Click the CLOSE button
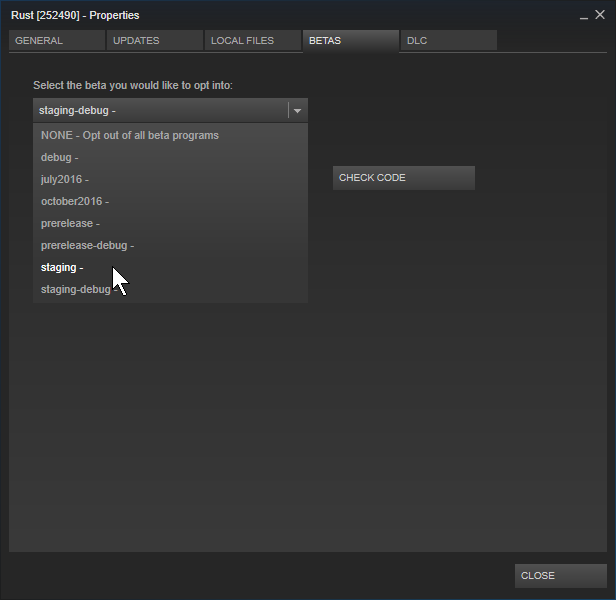The width and height of the screenshot is (616, 600). 561,576
